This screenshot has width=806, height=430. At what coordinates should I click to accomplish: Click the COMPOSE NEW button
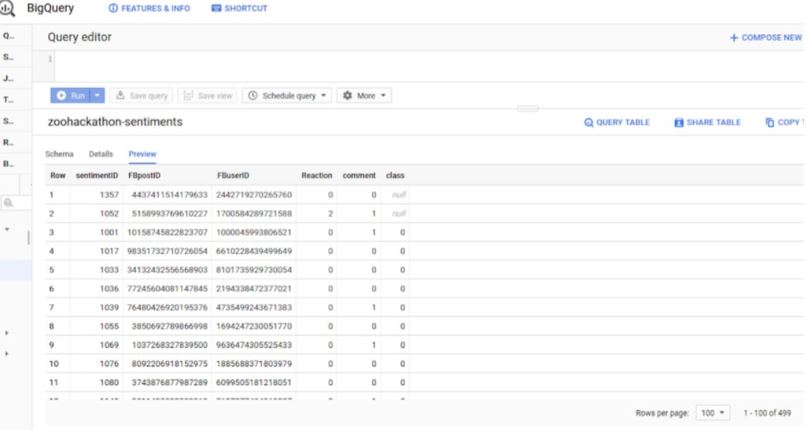tap(766, 38)
